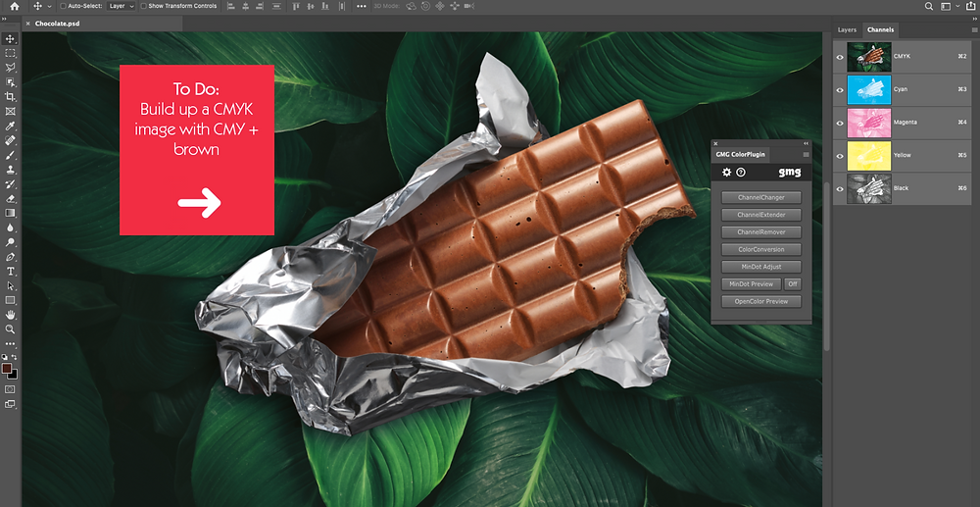This screenshot has width=980, height=507.
Task: Toggle the MinDot Preview Off switch
Action: [x=793, y=284]
